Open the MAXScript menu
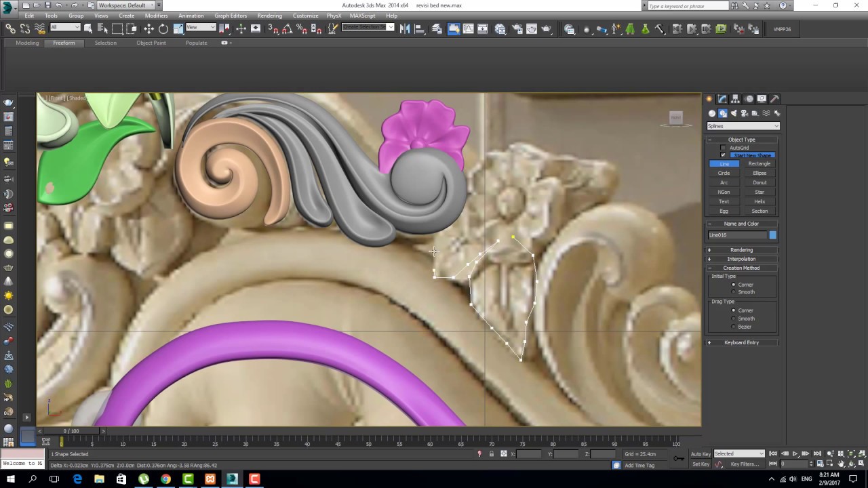Viewport: 868px width, 488px height. coord(362,16)
